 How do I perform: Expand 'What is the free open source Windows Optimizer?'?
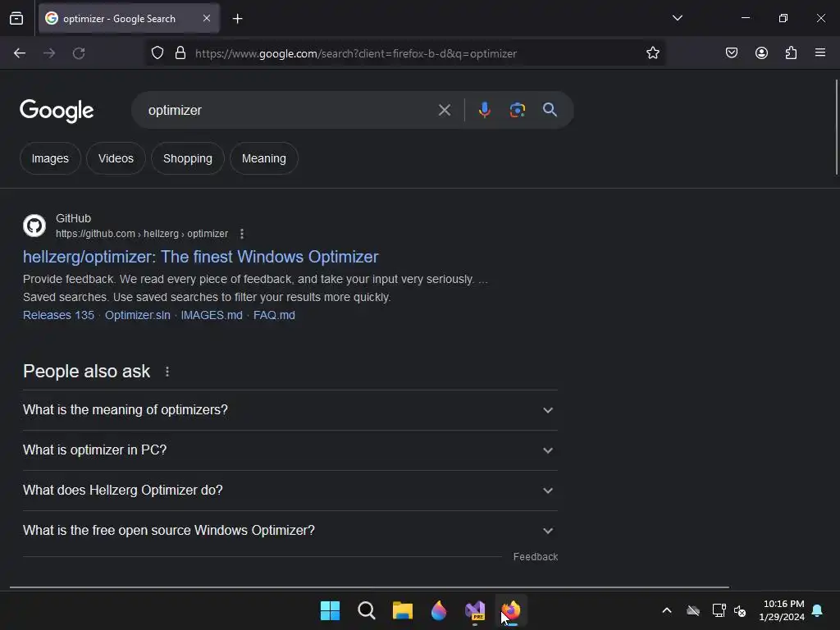[x=290, y=531]
